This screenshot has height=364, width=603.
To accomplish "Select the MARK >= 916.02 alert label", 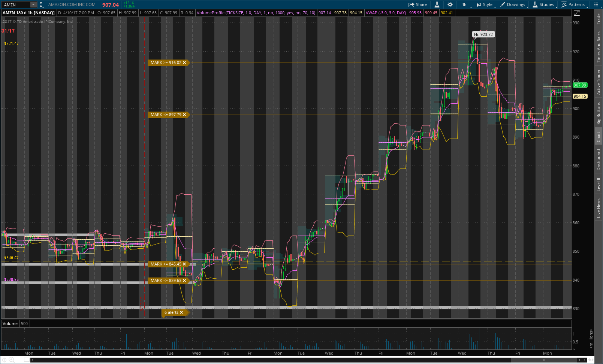I will tap(166, 63).
